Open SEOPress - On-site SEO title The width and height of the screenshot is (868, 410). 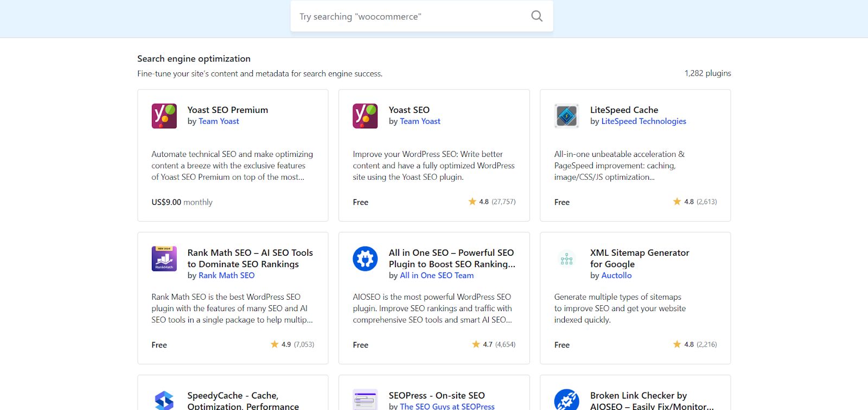coord(437,395)
